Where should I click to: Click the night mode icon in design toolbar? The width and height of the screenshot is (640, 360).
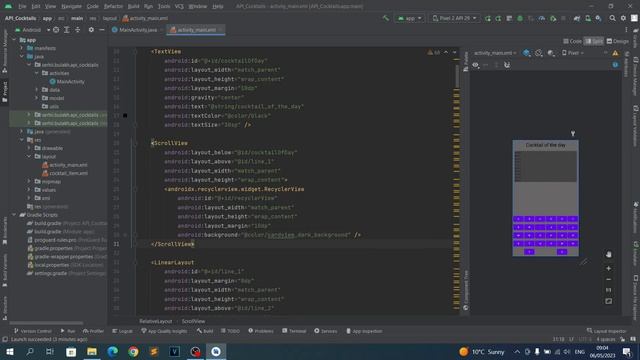[x=551, y=53]
